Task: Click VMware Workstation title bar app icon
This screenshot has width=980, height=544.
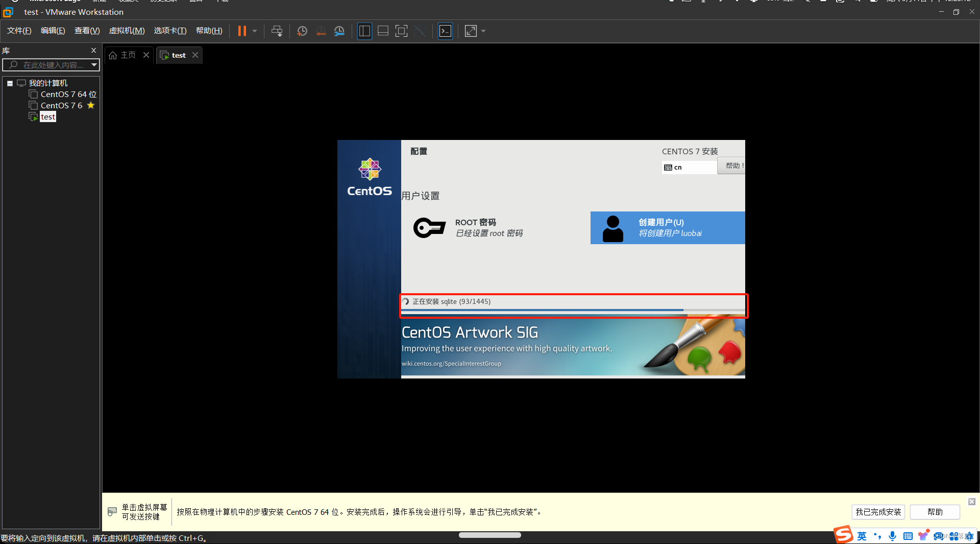Action: [x=8, y=12]
